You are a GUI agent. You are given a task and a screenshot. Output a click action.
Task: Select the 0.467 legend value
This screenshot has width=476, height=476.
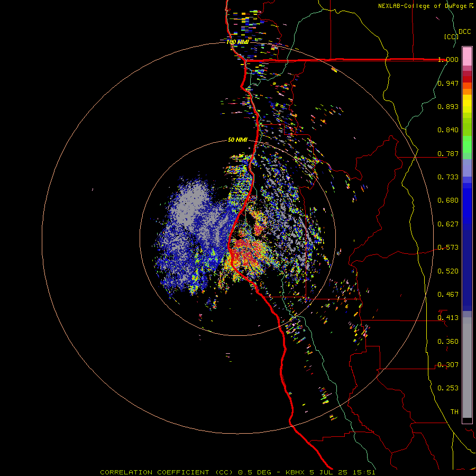tap(448, 295)
